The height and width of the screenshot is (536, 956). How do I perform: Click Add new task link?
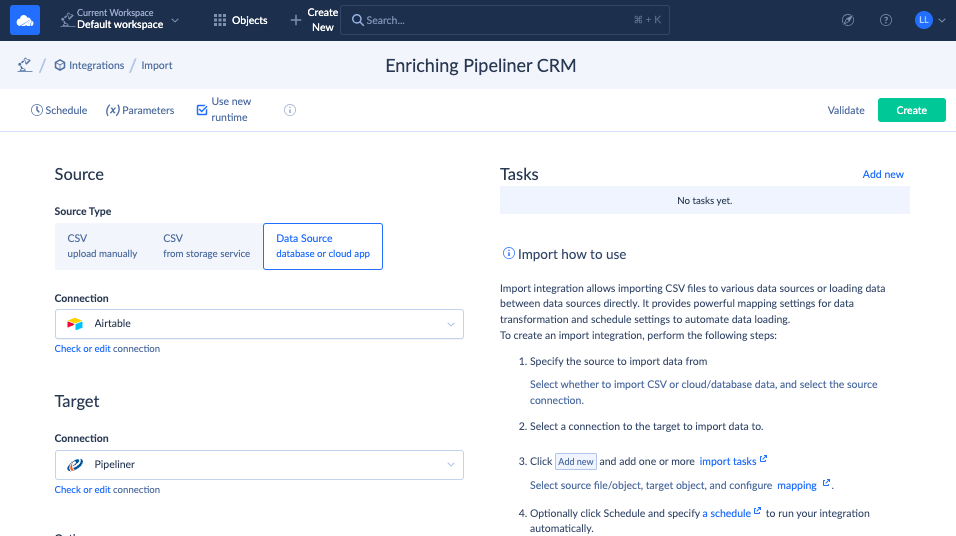pyautogui.click(x=883, y=174)
